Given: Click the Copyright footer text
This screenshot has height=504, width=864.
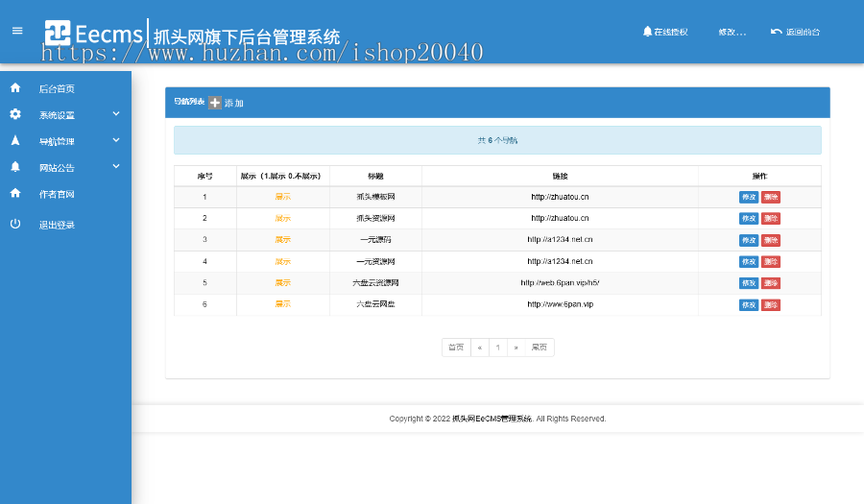Looking at the screenshot, I should (x=497, y=419).
